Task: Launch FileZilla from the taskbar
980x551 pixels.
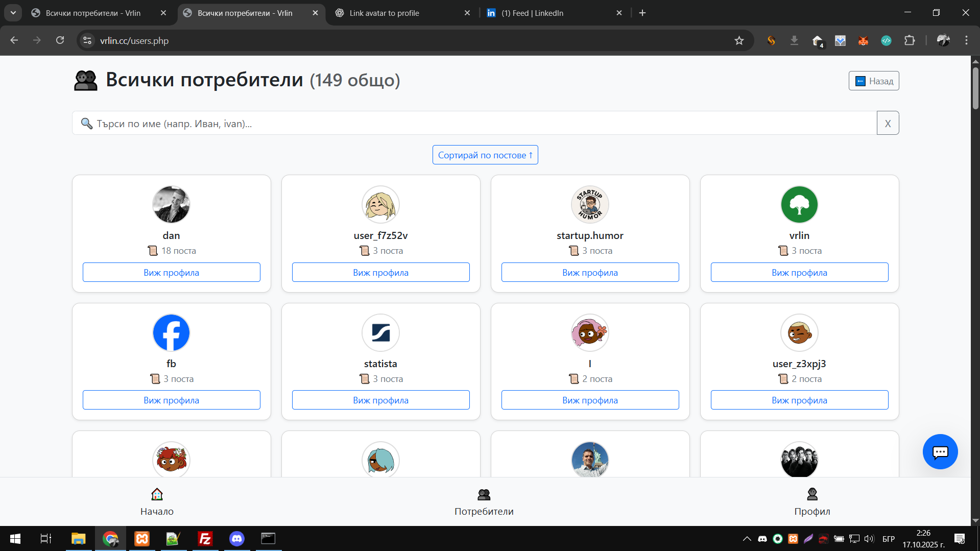Action: pos(205,538)
